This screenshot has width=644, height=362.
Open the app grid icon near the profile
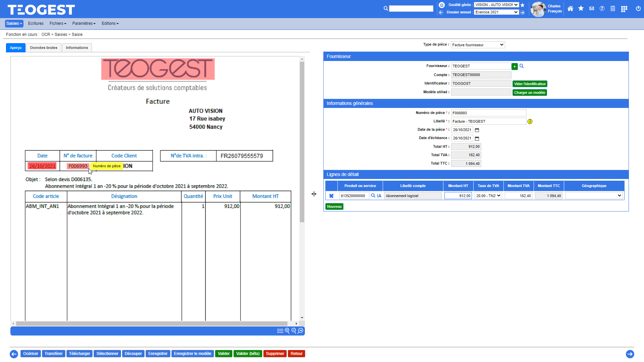tap(624, 9)
